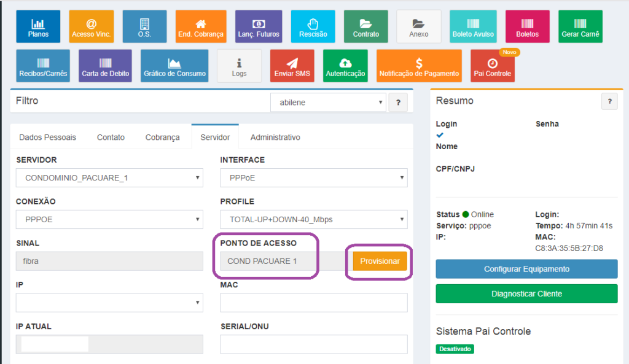Click the Acesso Vinc. icon
This screenshot has width=629, height=364.
91,26
